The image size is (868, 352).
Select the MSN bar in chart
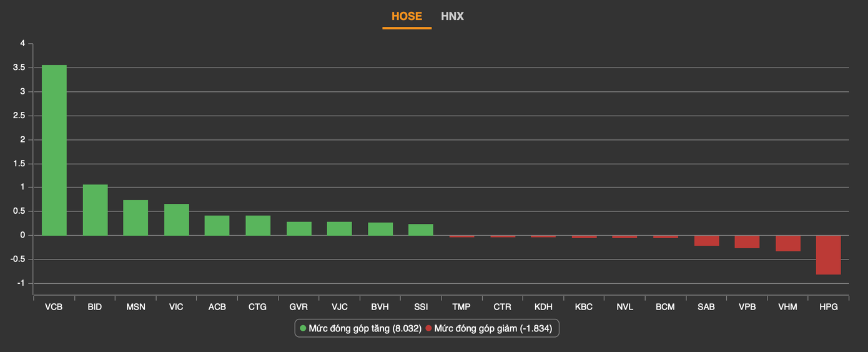pyautogui.click(x=136, y=218)
